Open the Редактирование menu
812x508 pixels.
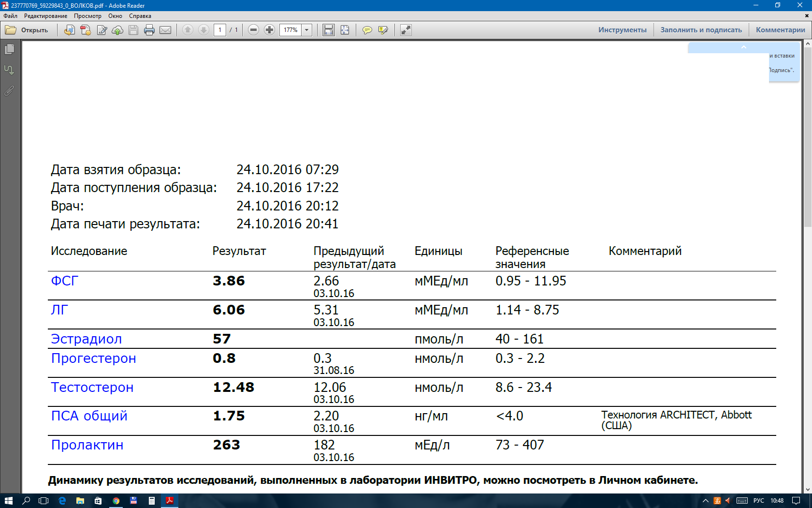(x=46, y=16)
